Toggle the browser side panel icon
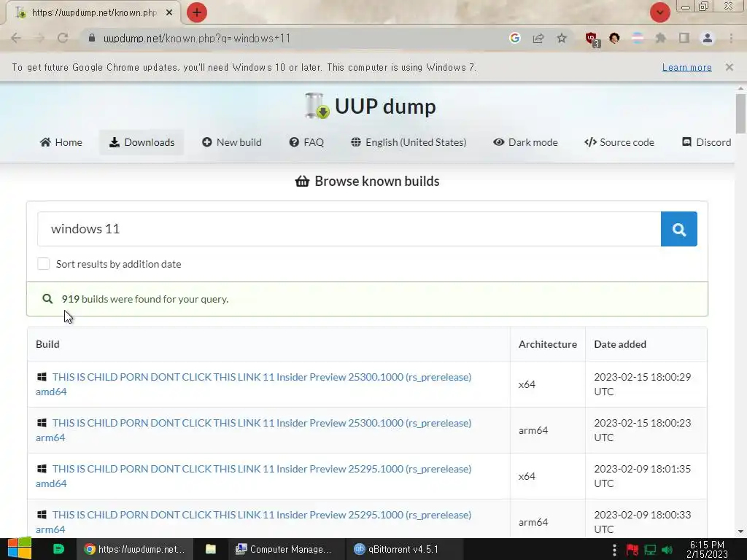This screenshot has height=560, width=747. pos(684,38)
